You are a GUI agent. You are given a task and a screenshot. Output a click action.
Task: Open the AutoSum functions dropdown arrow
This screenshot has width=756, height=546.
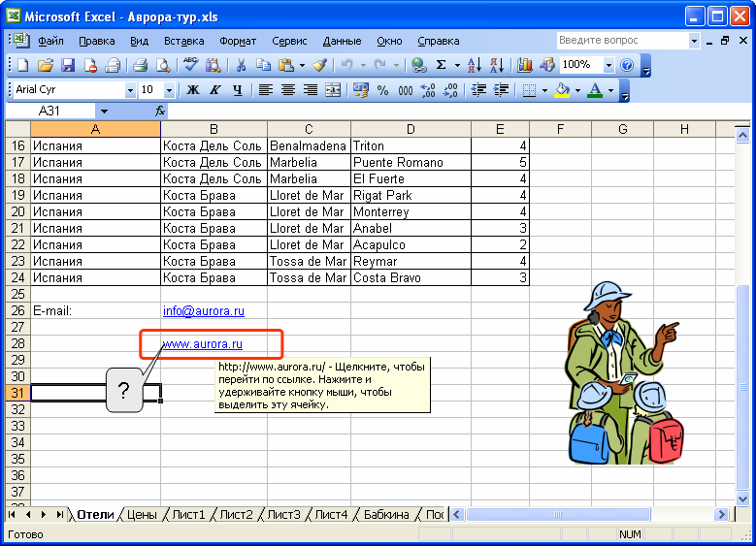[x=456, y=65]
